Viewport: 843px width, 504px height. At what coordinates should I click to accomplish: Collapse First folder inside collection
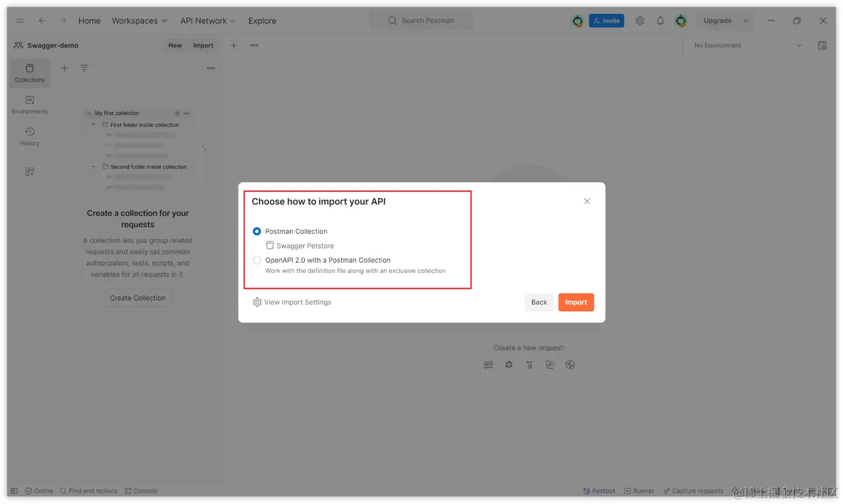[x=94, y=124]
